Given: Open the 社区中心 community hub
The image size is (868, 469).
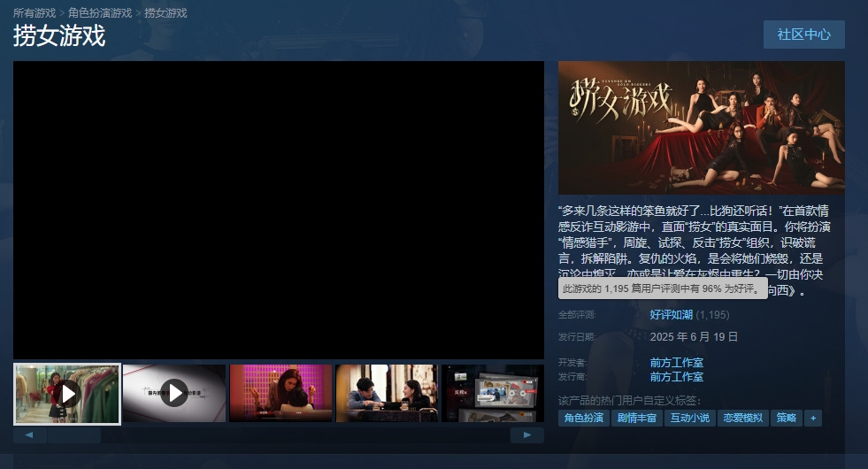Looking at the screenshot, I should (803, 35).
